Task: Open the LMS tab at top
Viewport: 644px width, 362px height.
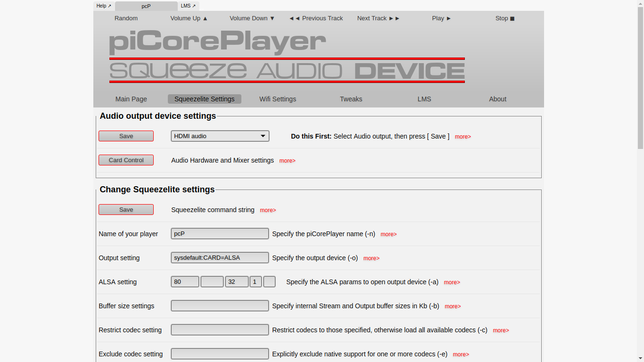Action: (x=188, y=6)
